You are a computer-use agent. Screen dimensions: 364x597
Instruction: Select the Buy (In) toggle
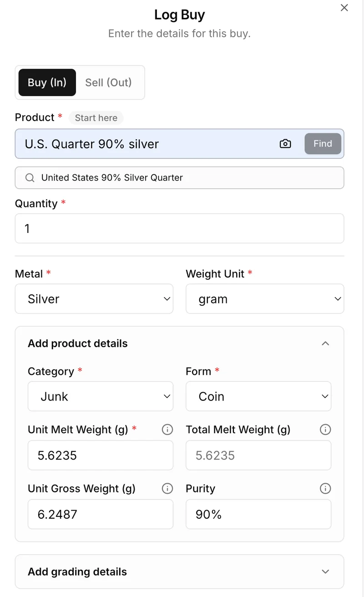click(47, 82)
